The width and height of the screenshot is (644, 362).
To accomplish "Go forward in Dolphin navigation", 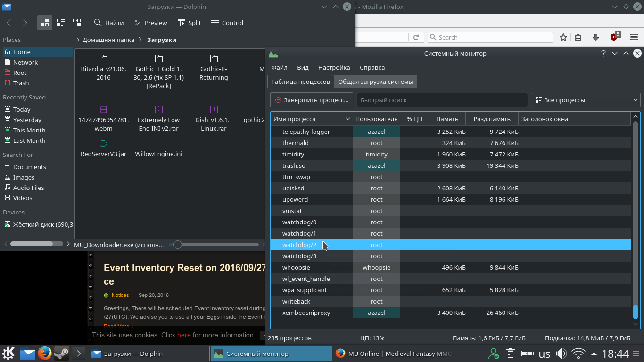I will pos(25,23).
